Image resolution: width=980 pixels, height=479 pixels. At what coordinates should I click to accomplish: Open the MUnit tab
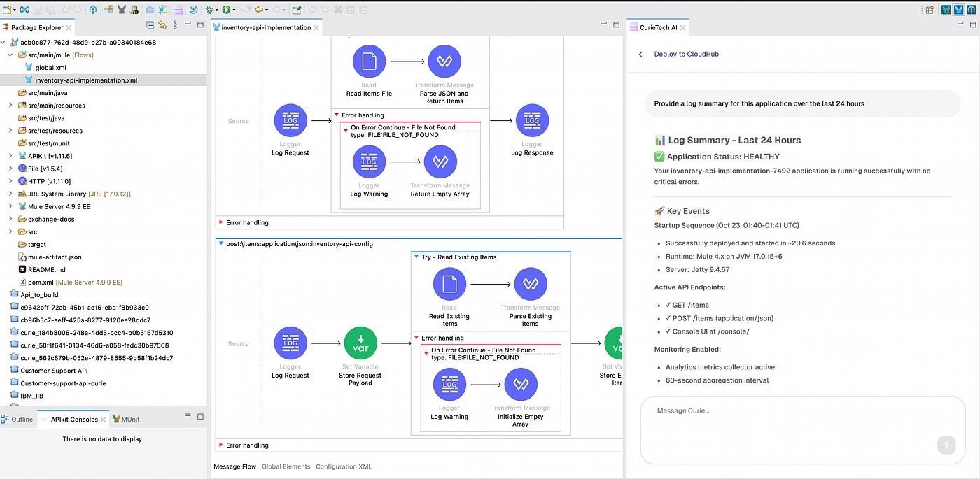point(126,419)
